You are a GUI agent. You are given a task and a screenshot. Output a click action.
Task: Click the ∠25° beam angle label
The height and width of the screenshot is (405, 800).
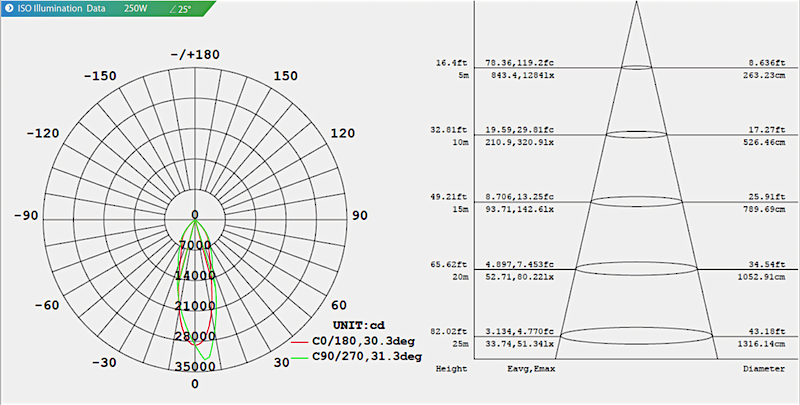click(x=180, y=9)
